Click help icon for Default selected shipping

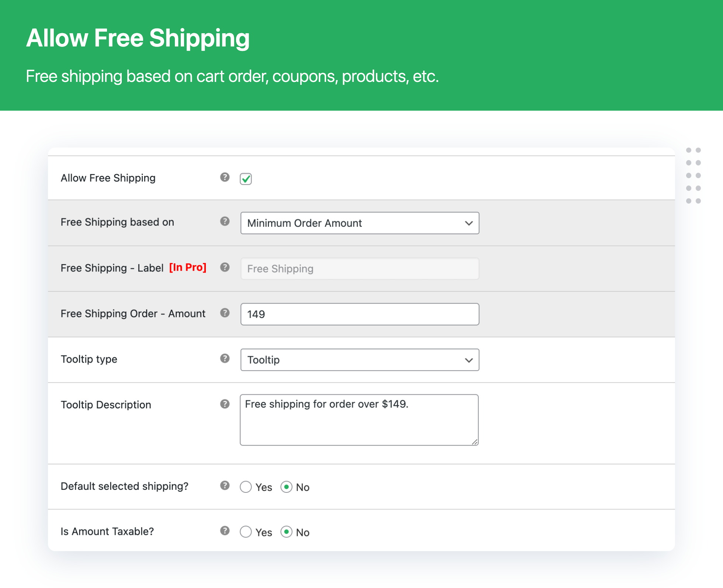225,486
